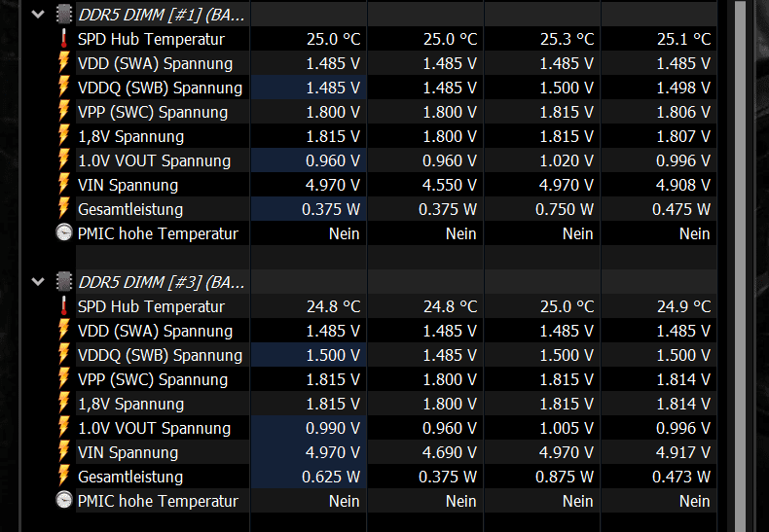The height and width of the screenshot is (532, 769).
Task: Select 'PMIC hohe Temperatur' under DIMM #3
Action: 158,501
